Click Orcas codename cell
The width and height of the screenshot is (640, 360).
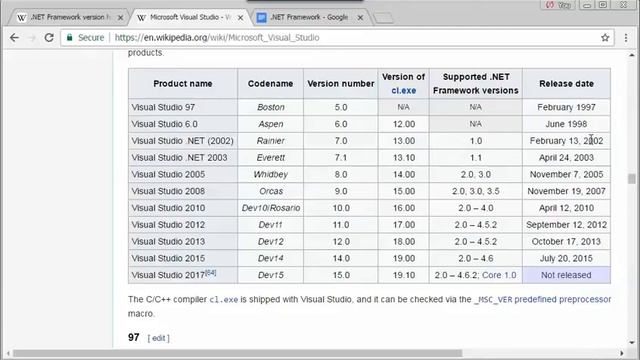point(270,191)
